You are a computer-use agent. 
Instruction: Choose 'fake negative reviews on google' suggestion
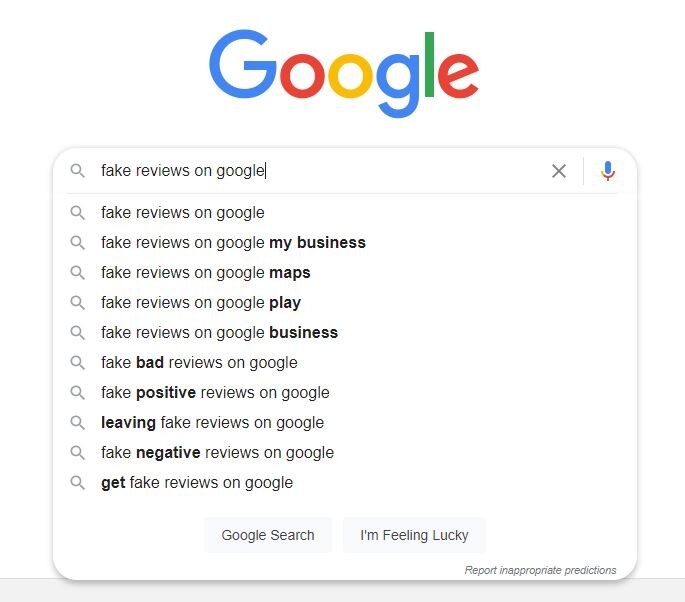217,452
